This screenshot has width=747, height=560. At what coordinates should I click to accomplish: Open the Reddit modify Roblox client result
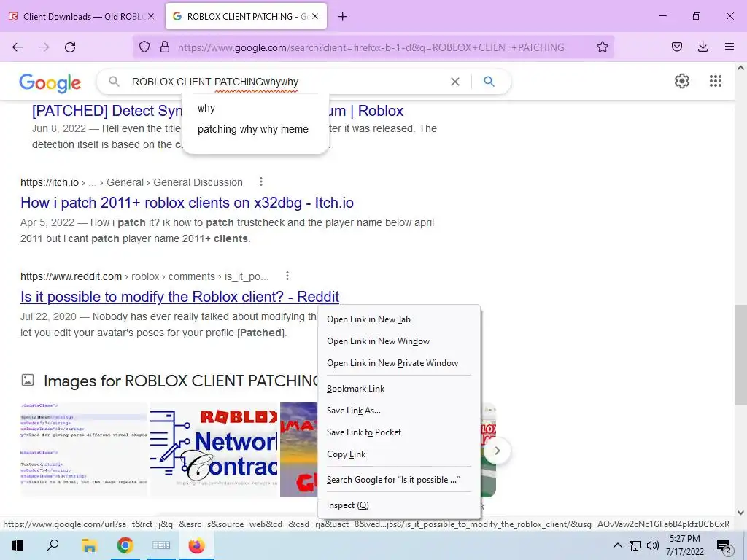tap(179, 297)
